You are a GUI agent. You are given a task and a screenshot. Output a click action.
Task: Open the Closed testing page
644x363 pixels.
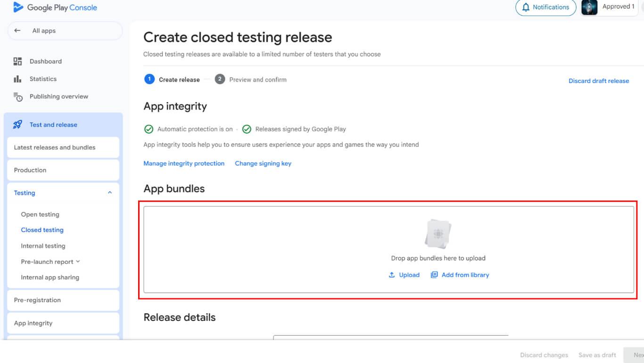[42, 230]
